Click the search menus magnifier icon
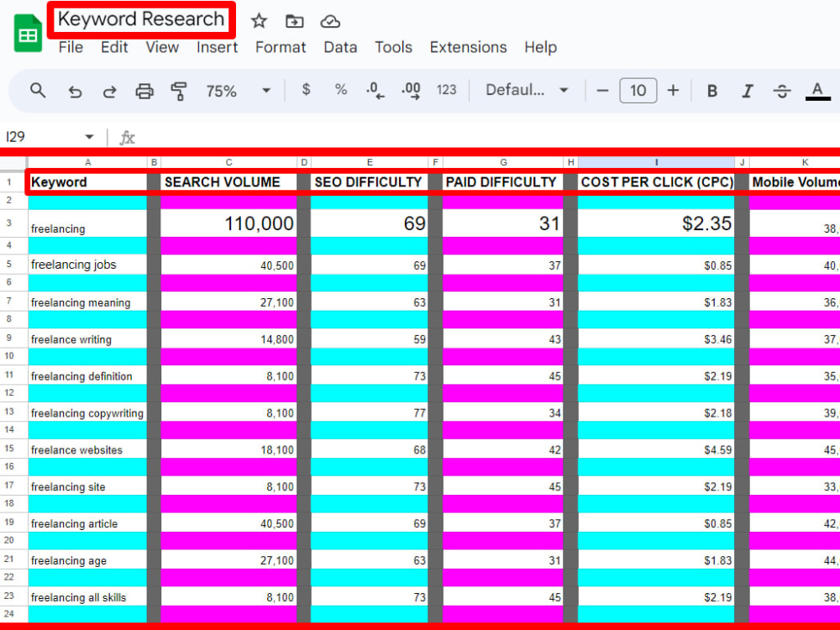This screenshot has height=630, width=840. click(x=38, y=90)
